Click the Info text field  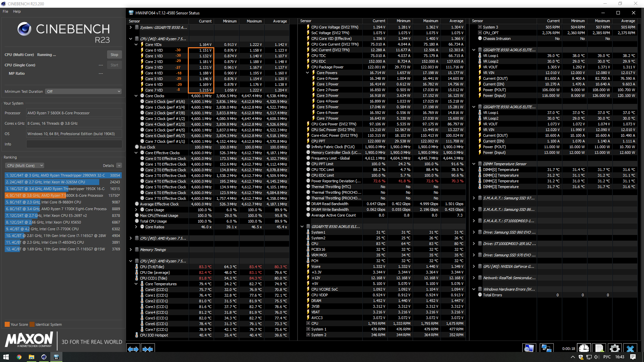(x=74, y=144)
